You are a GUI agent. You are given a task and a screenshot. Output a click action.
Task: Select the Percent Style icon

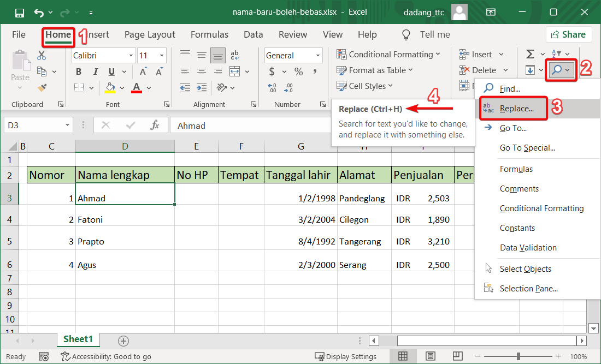299,71
